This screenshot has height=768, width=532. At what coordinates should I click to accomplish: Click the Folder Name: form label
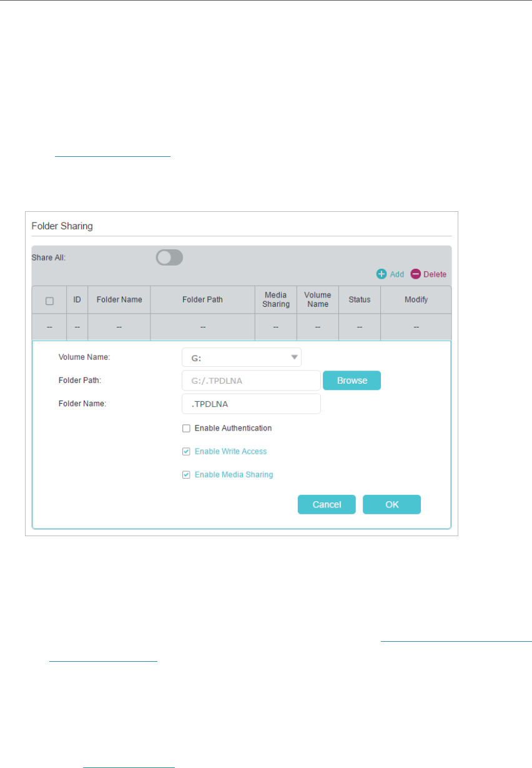click(82, 404)
